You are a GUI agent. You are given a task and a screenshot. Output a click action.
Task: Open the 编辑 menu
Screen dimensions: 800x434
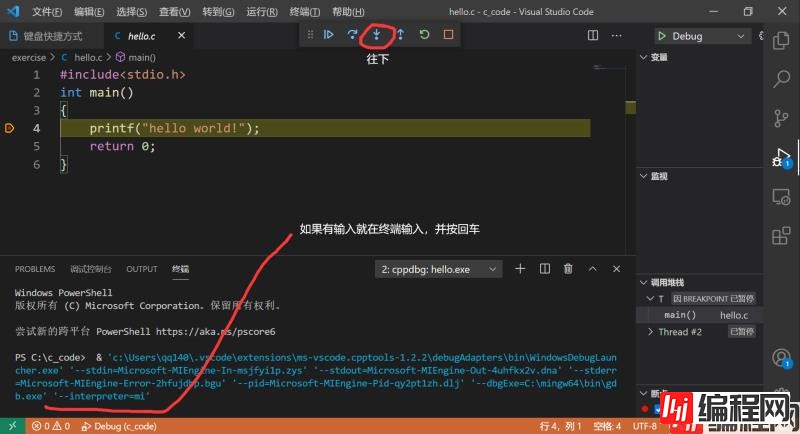tap(89, 12)
